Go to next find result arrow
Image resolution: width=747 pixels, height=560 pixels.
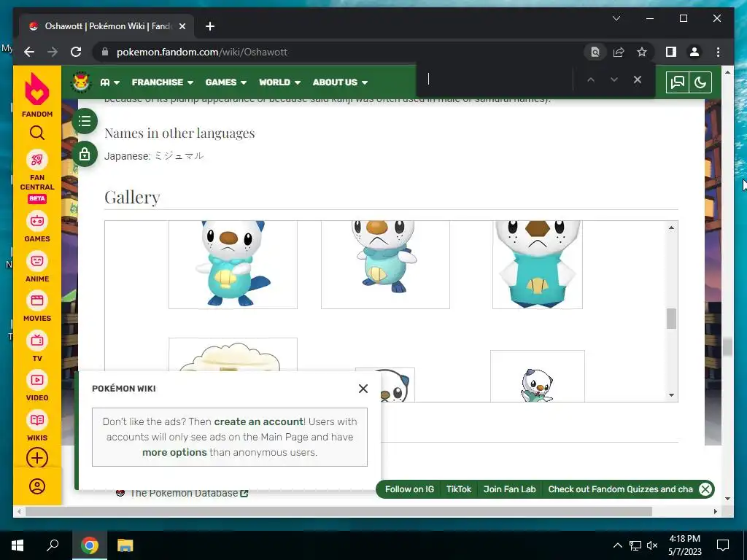tap(614, 79)
